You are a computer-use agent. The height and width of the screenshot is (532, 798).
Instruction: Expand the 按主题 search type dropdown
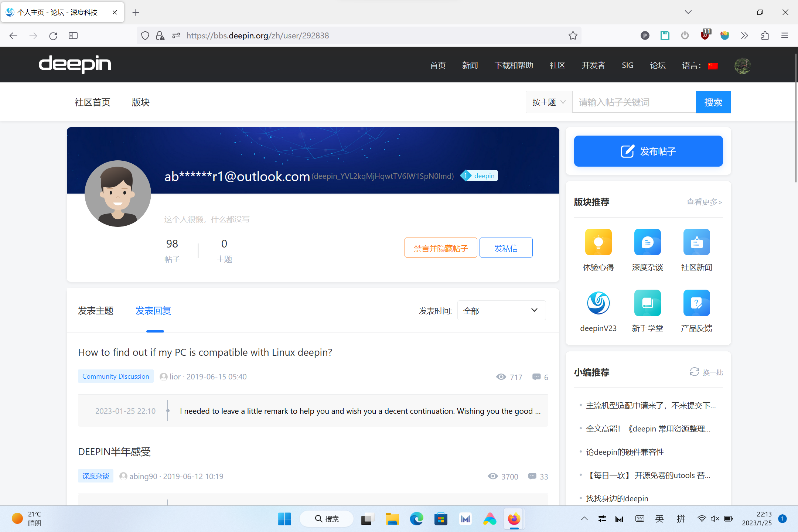point(549,102)
